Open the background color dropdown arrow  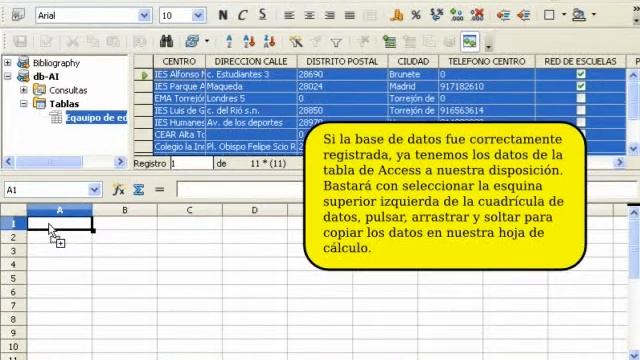tap(594, 15)
